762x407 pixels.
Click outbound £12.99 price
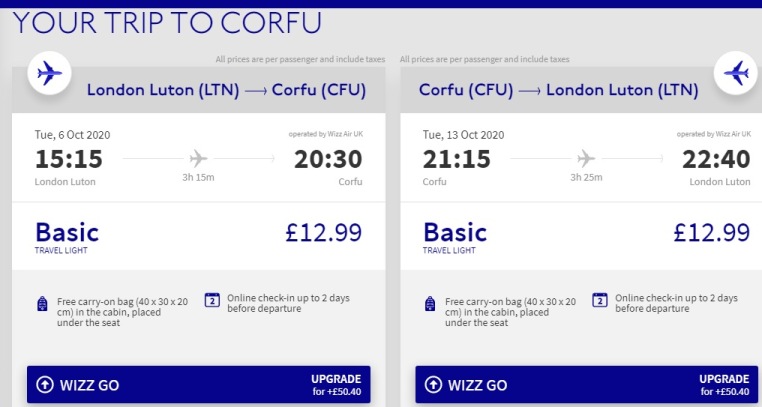(x=324, y=233)
